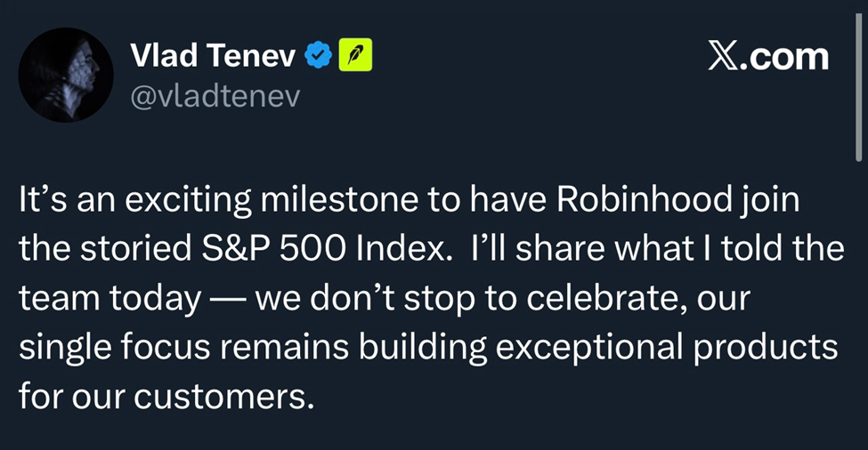Click the word "exciting" in the opening sentence
The image size is (868, 450).
pyautogui.click(x=188, y=200)
